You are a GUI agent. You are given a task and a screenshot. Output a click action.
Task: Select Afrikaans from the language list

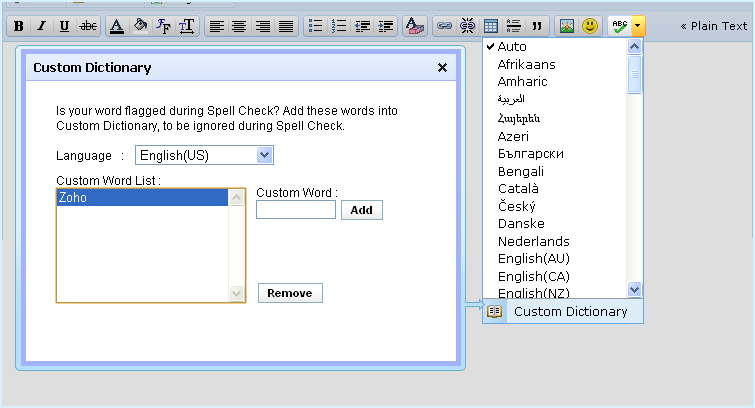click(x=526, y=64)
